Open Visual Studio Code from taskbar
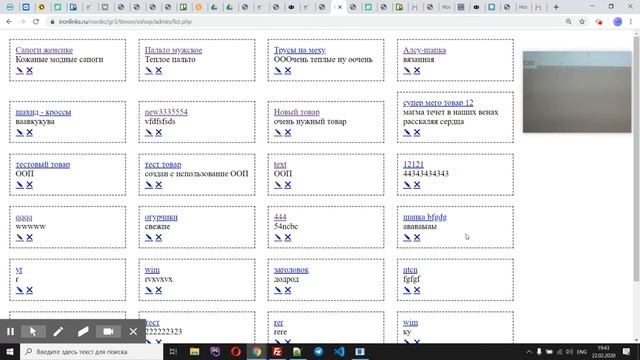The height and width of the screenshot is (360, 640). pos(339,352)
